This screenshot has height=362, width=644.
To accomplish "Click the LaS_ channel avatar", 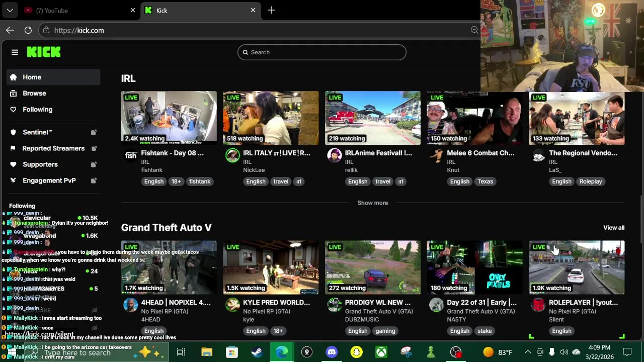I will 538,155.
